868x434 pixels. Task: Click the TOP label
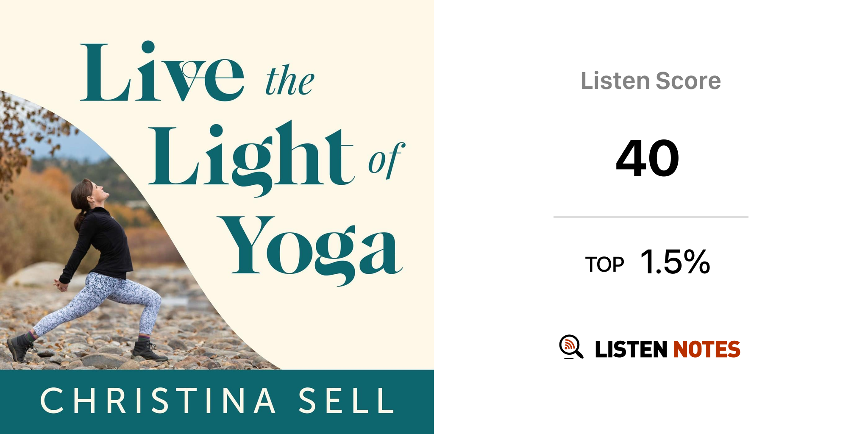[x=605, y=265]
